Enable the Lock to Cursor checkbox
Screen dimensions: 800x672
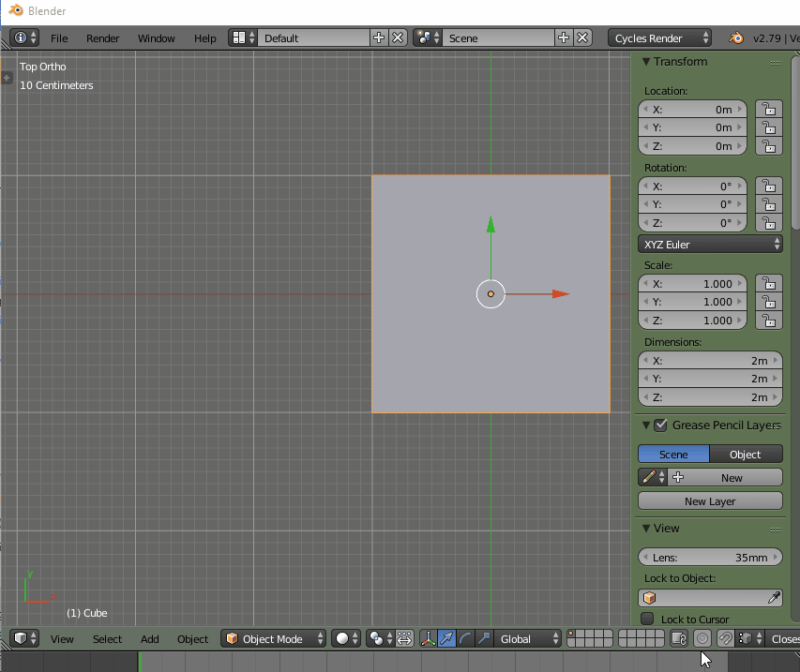pos(648,619)
